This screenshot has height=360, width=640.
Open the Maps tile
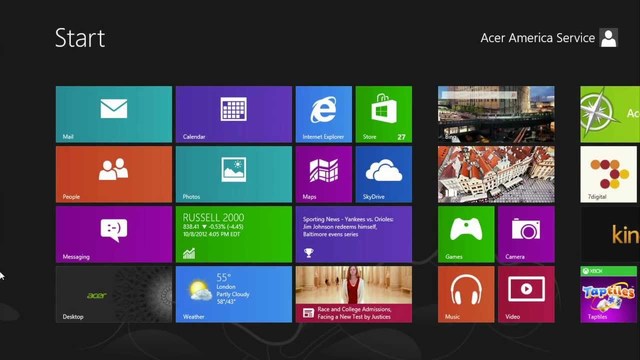point(324,174)
